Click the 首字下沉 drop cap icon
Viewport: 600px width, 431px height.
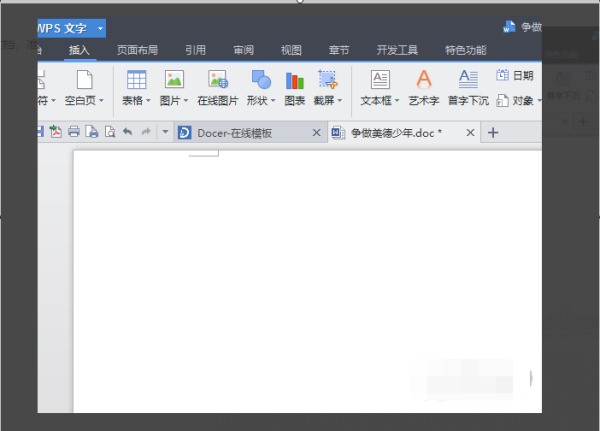click(468, 79)
